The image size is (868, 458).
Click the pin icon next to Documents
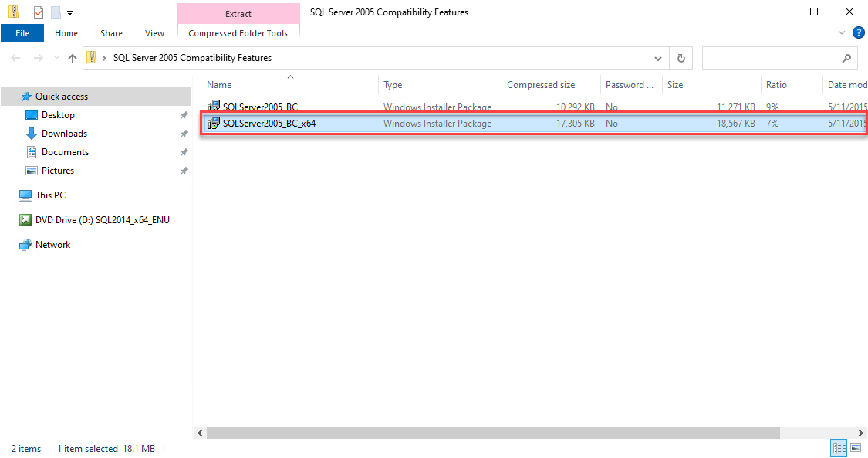pos(184,152)
